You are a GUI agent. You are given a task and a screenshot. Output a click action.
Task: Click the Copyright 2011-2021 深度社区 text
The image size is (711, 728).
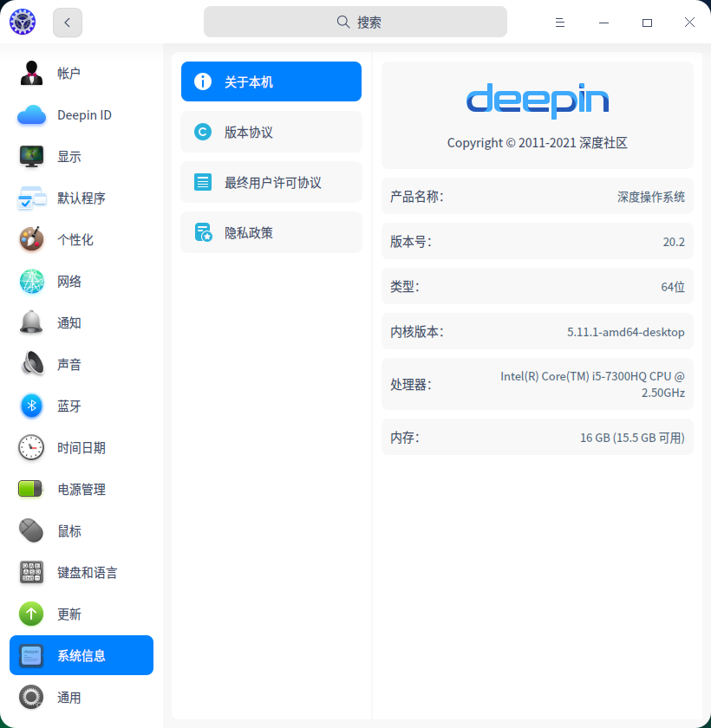pyautogui.click(x=538, y=142)
